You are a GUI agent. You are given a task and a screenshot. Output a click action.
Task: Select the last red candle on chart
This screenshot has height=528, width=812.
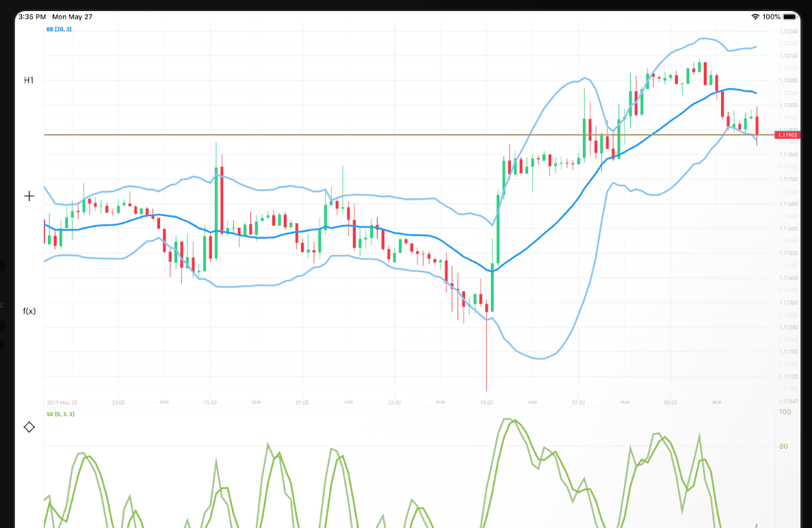[x=757, y=126]
